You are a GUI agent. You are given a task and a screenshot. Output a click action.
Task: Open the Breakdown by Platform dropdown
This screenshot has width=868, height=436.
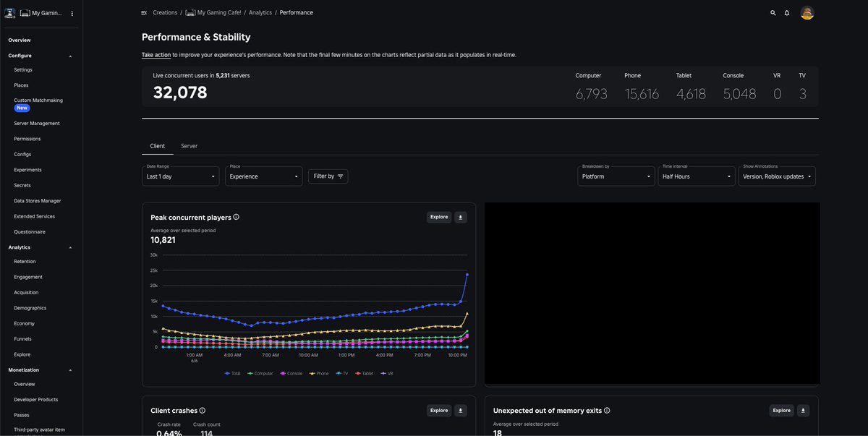click(x=616, y=176)
